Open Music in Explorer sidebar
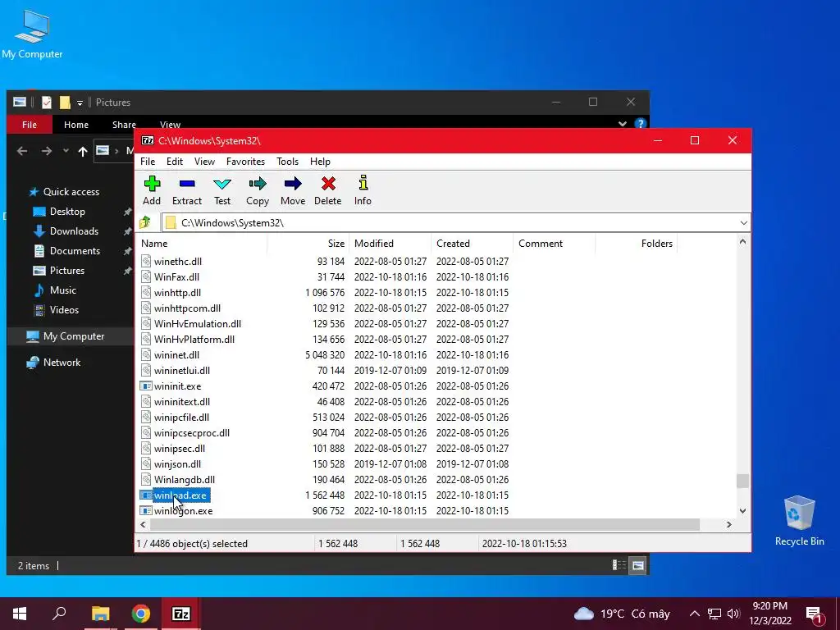 pyautogui.click(x=62, y=290)
